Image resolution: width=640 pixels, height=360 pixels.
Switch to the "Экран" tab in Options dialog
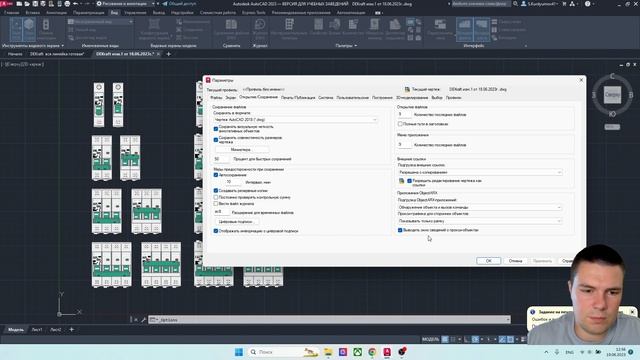tap(231, 98)
